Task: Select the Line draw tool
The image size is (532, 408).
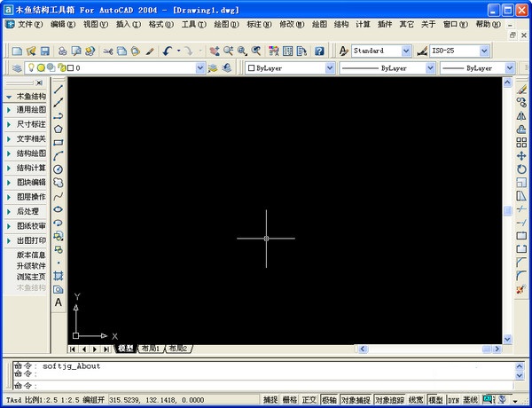Action: point(59,90)
